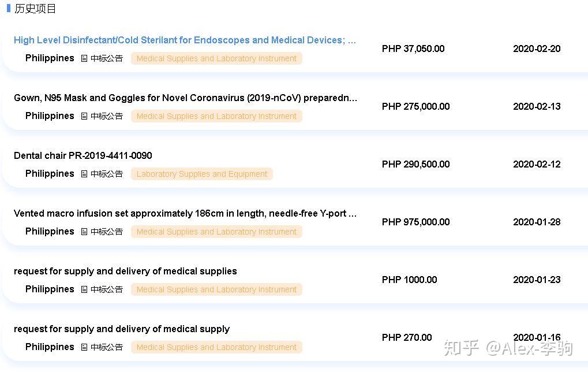Click the 知乎 @Alex-李驹 watermark
Screen dimensions: 588x372
coord(508,348)
